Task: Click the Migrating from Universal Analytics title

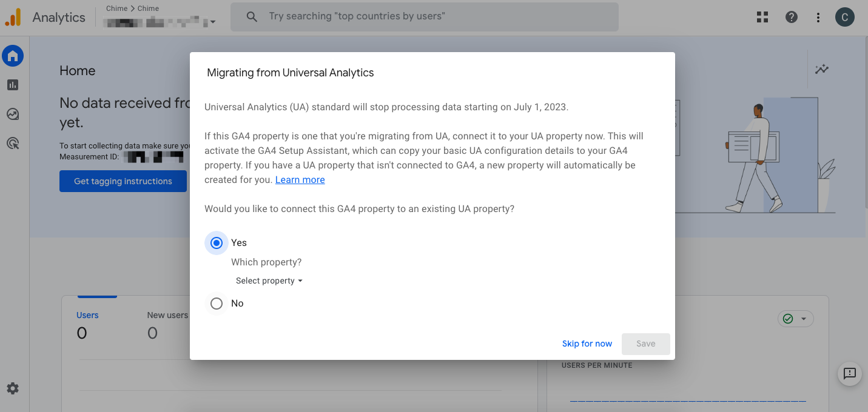Action: click(x=291, y=73)
